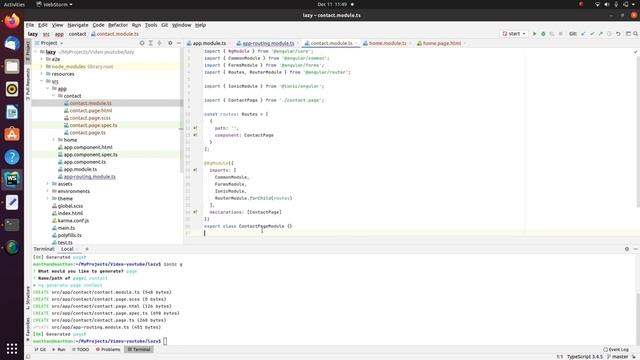Toggle Event Log tool window
The width and height of the screenshot is (640, 360).
point(616,349)
